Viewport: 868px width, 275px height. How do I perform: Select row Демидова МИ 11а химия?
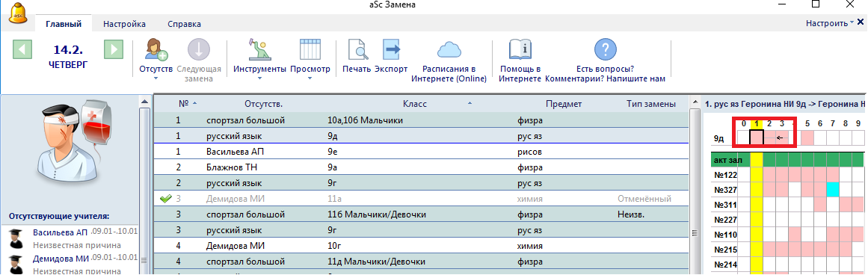pyautogui.click(x=421, y=199)
